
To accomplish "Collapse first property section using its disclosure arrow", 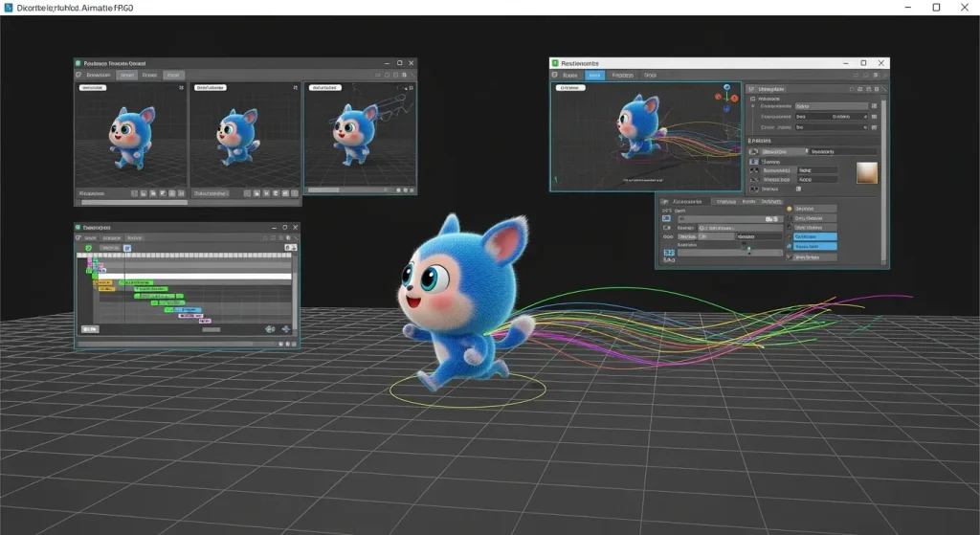I will pos(753,97).
